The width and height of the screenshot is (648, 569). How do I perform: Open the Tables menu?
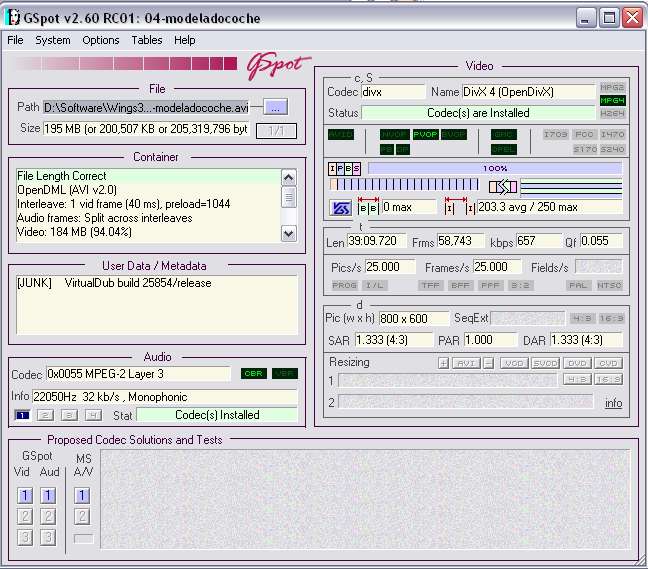pyautogui.click(x=147, y=40)
